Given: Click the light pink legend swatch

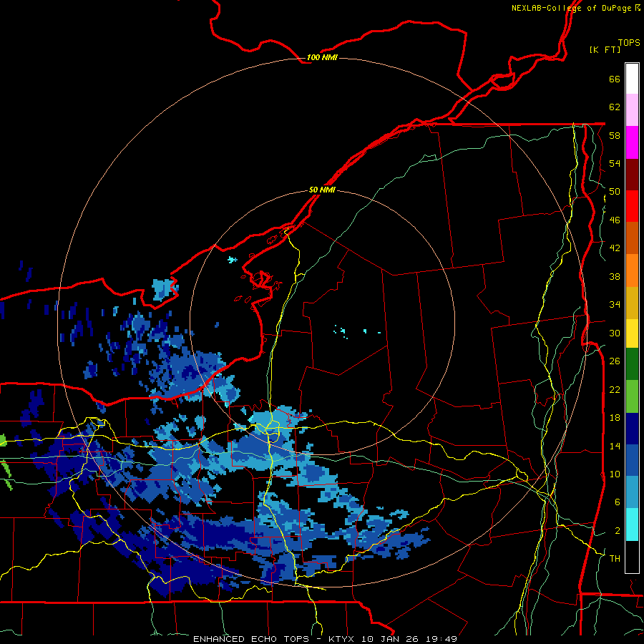Looking at the screenshot, I should pyautogui.click(x=632, y=109).
